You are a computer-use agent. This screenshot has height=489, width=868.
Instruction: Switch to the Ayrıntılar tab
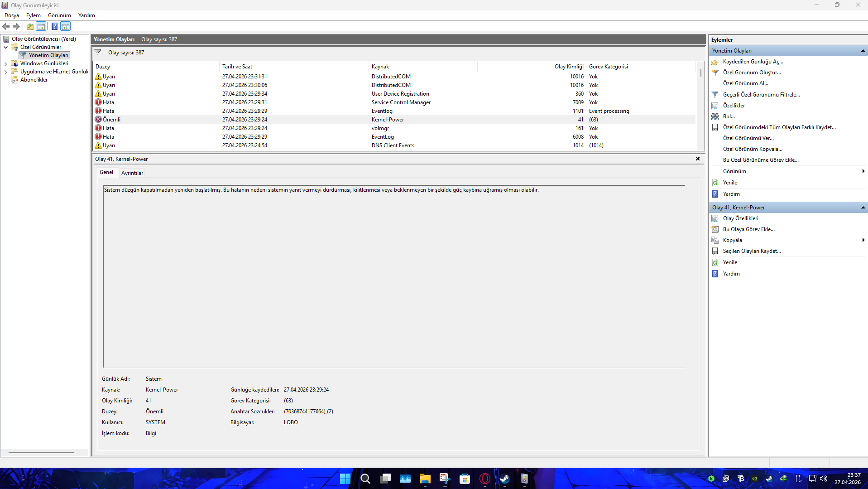coord(132,173)
